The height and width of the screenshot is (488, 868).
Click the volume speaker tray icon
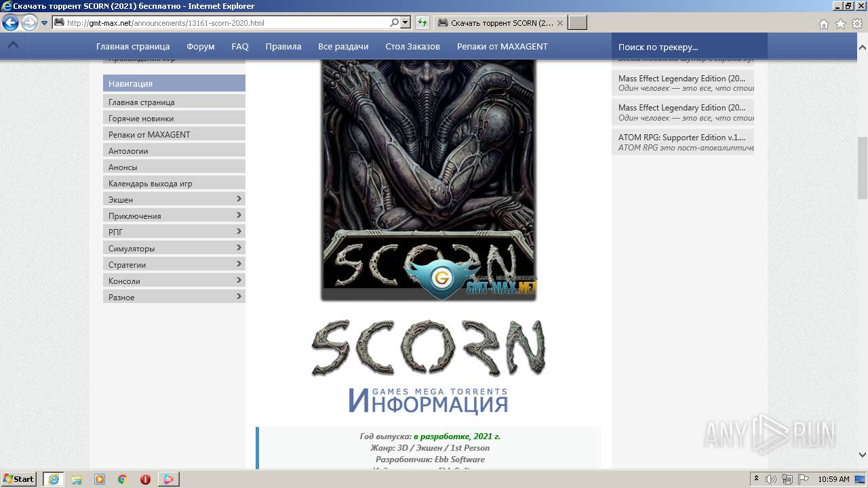[x=772, y=479]
